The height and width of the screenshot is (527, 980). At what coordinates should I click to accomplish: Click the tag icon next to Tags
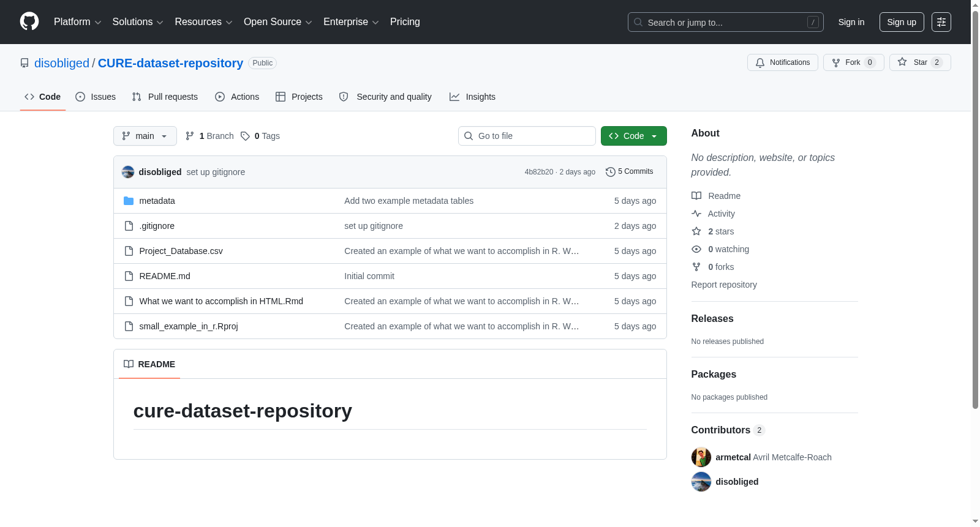(245, 136)
